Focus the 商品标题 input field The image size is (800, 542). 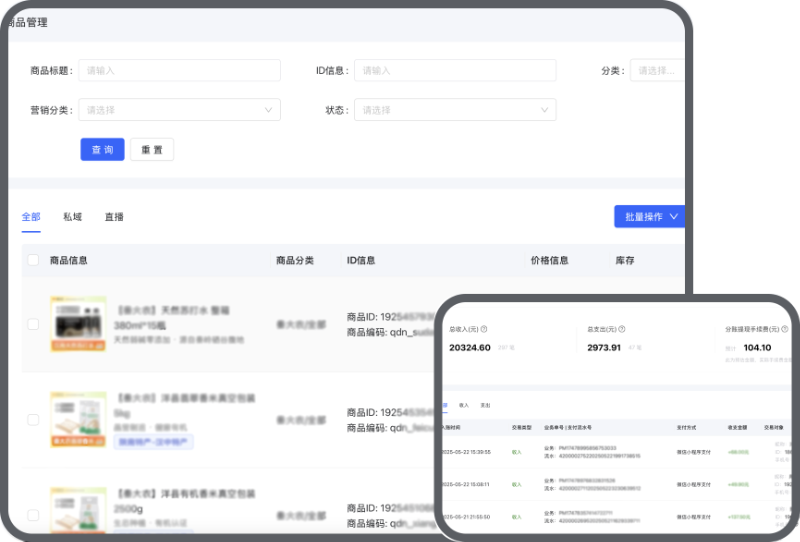pos(179,70)
